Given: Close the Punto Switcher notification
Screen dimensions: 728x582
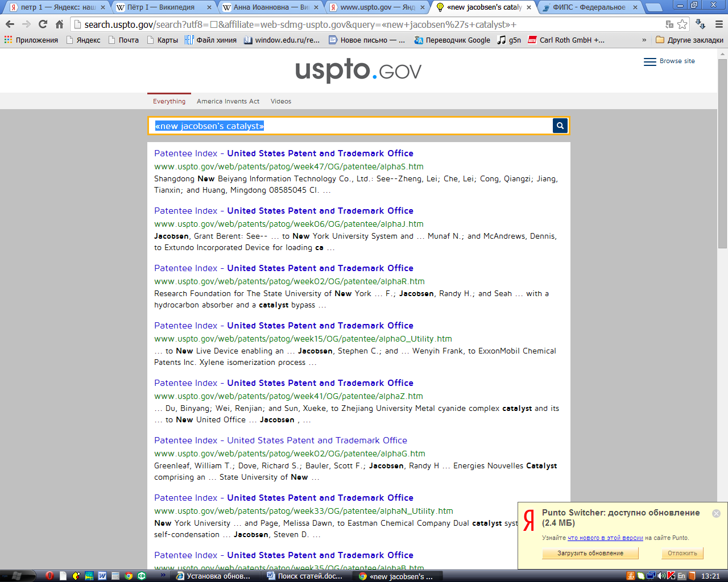Looking at the screenshot, I should click(x=716, y=513).
